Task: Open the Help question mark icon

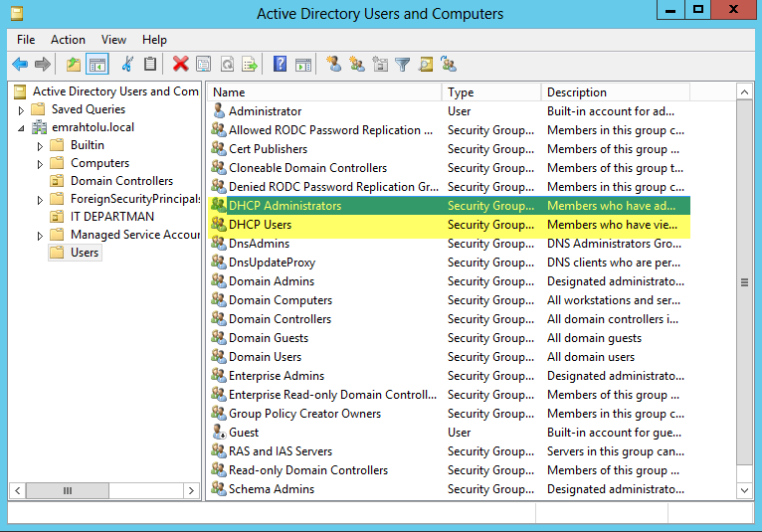Action: 280,64
